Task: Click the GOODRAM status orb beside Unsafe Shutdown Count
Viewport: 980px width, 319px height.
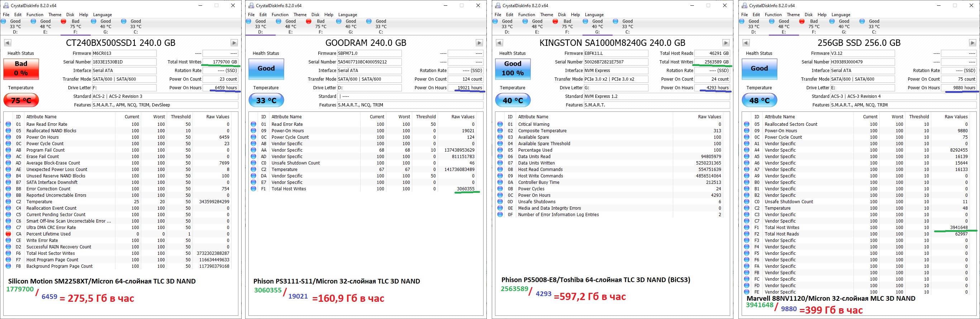Action: click(253, 163)
